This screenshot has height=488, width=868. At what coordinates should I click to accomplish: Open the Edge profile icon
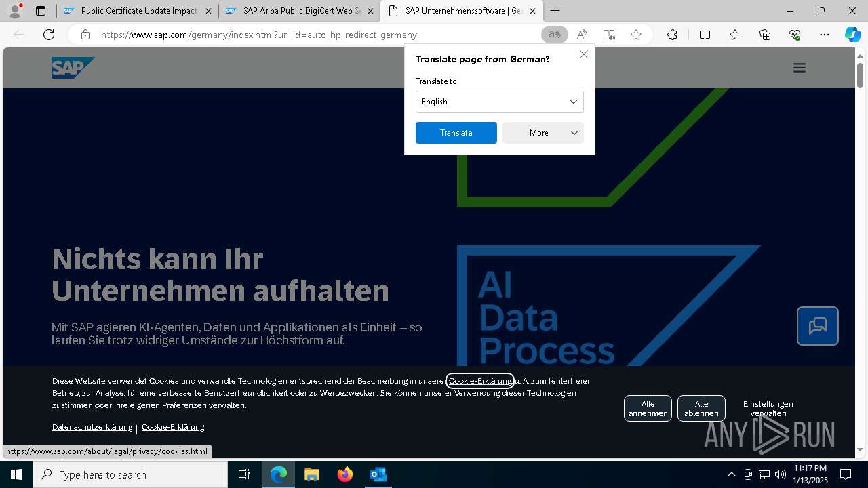[x=15, y=11]
